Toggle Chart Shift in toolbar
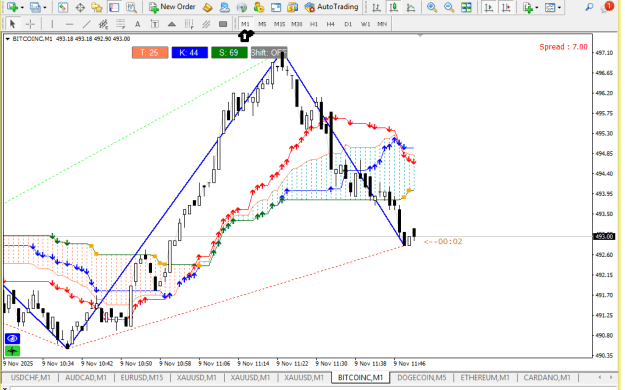Viewport: 625px width, 390px height. tap(506, 7)
